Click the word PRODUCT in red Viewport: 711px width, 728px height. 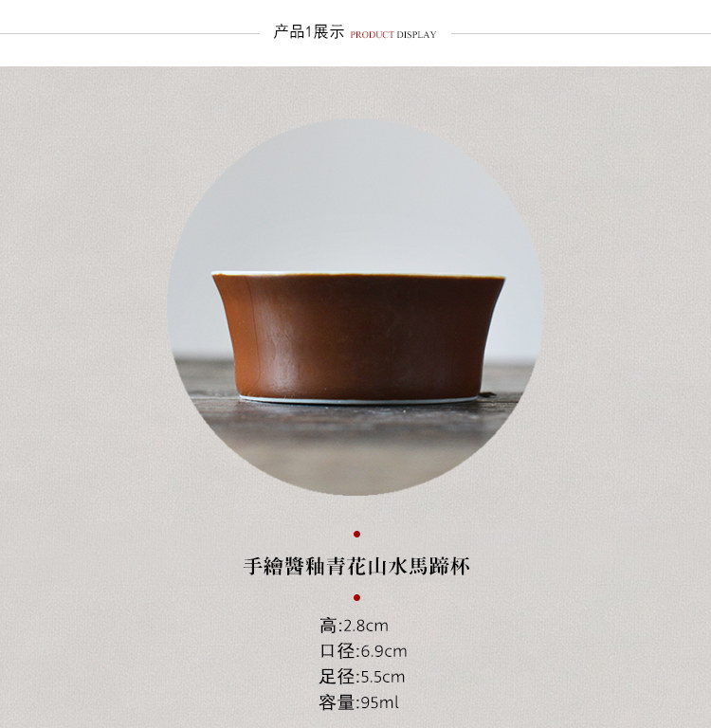click(372, 35)
